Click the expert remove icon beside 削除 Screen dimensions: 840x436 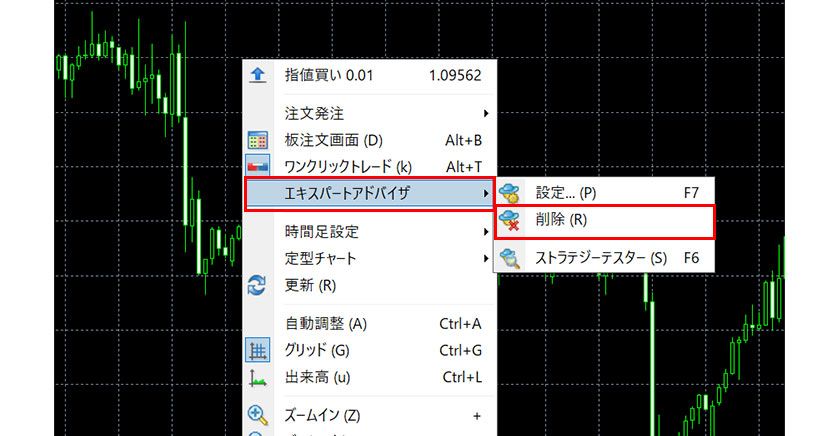click(509, 220)
